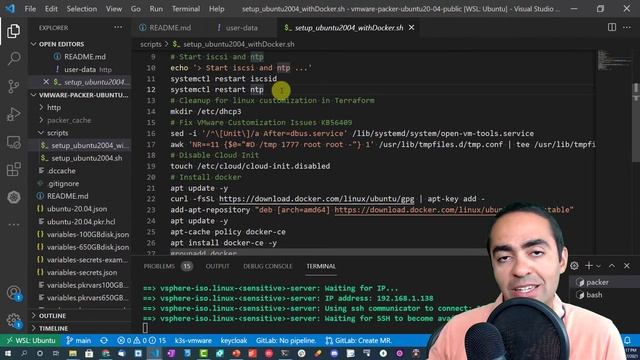
Task: Open the Remote Explorer view
Action: coord(13,142)
